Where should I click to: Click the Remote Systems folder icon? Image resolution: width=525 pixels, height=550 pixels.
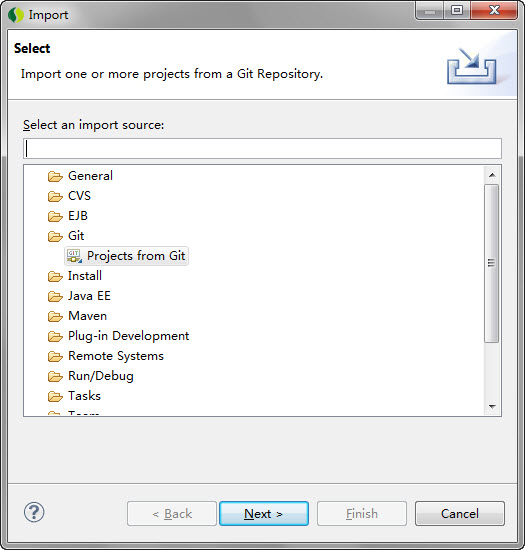55,356
